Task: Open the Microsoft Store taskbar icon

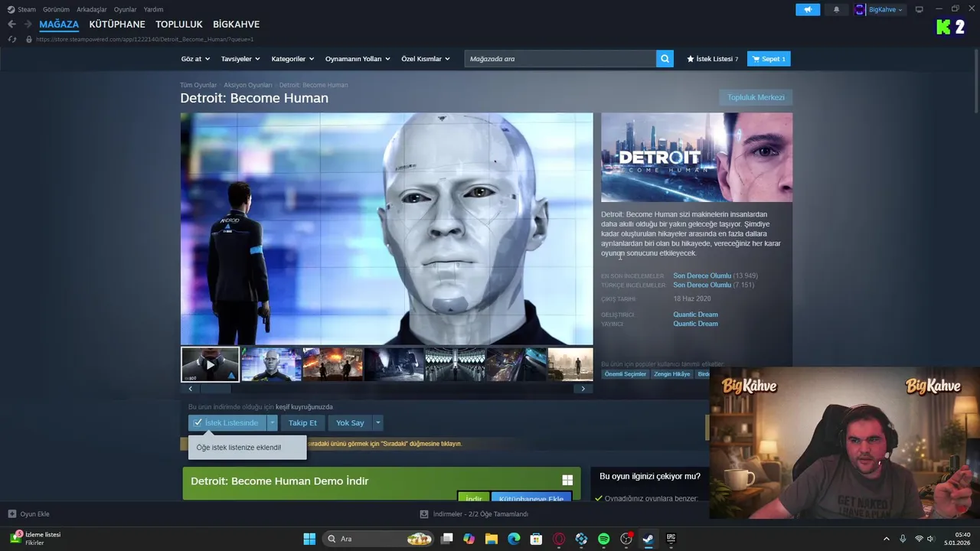Action: tap(536, 539)
